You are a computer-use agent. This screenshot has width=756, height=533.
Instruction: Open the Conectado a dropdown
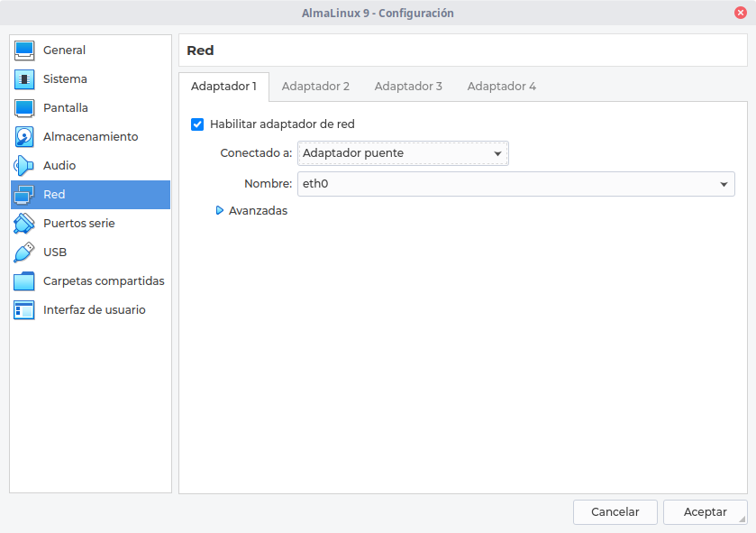click(x=403, y=153)
